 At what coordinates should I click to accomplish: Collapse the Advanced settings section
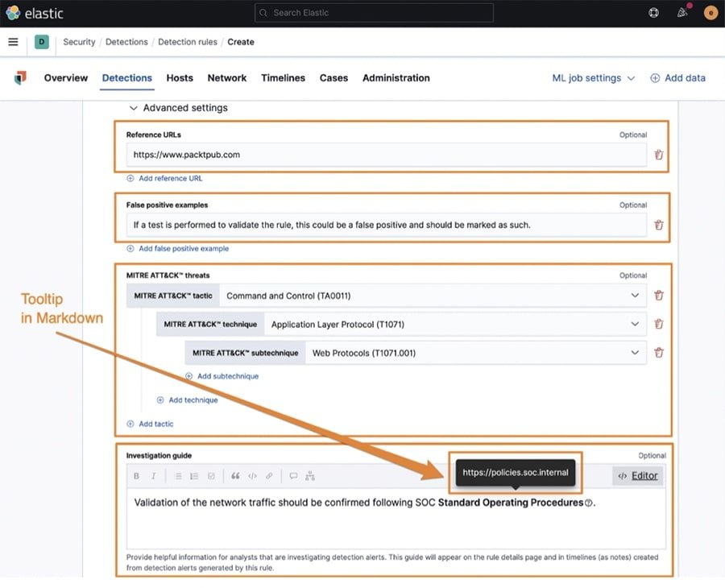pos(179,107)
